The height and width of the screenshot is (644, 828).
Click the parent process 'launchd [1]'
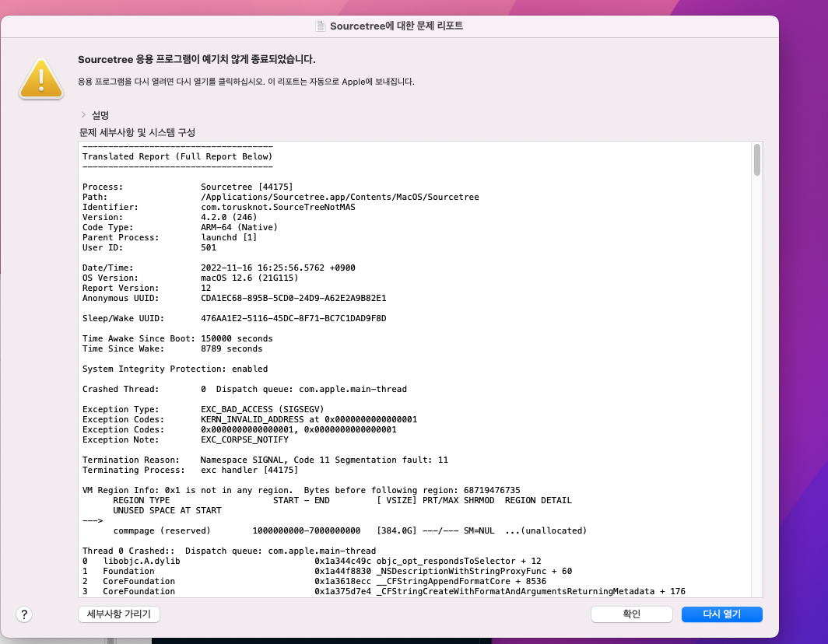tap(229, 237)
